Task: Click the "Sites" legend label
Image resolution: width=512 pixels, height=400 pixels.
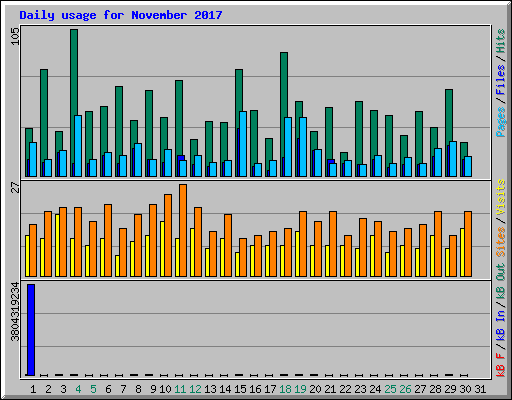Action: pos(501,242)
